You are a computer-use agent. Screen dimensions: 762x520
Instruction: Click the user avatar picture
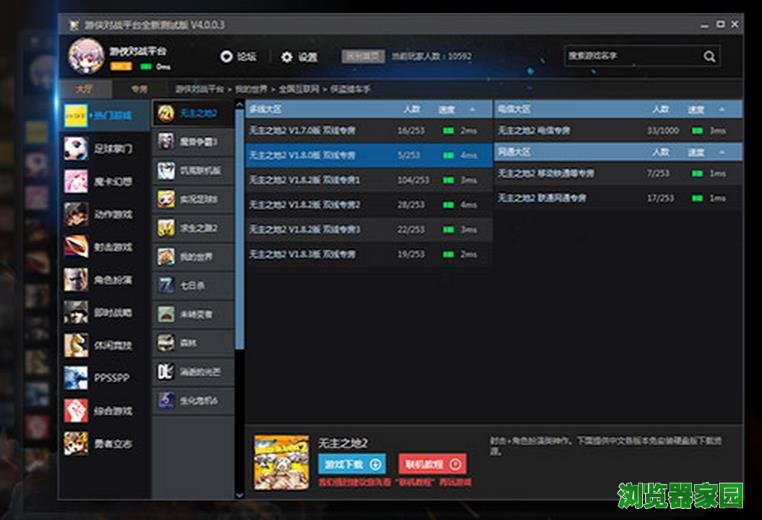86,55
